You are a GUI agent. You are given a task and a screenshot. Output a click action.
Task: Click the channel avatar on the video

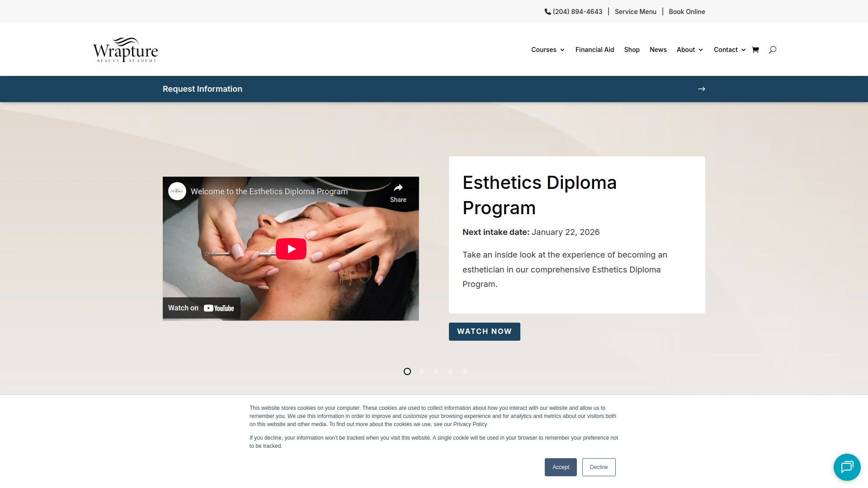[177, 191]
